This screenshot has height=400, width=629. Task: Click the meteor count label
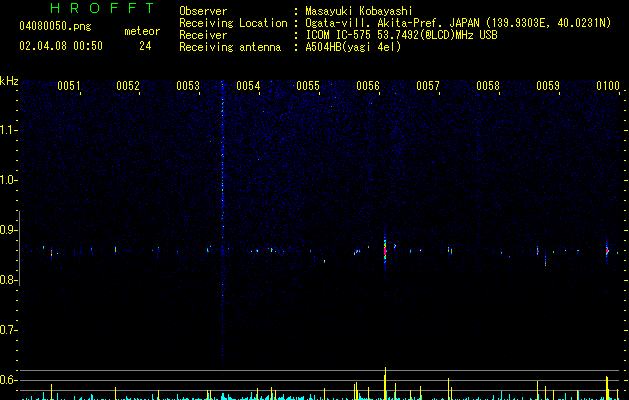142,31
